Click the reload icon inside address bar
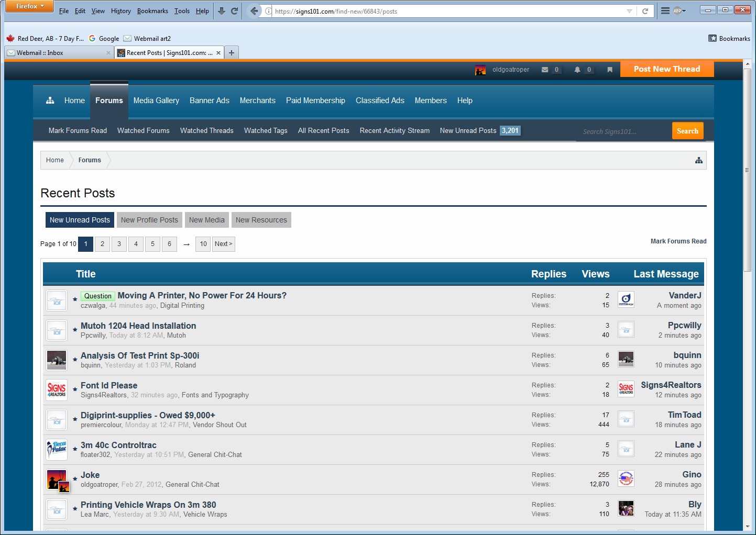Image resolution: width=756 pixels, height=535 pixels. coord(645,11)
